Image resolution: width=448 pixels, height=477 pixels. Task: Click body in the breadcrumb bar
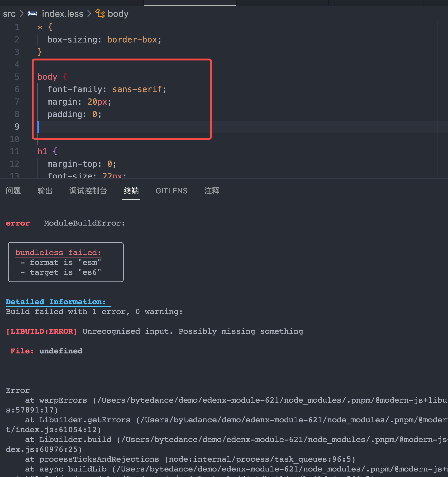click(118, 14)
